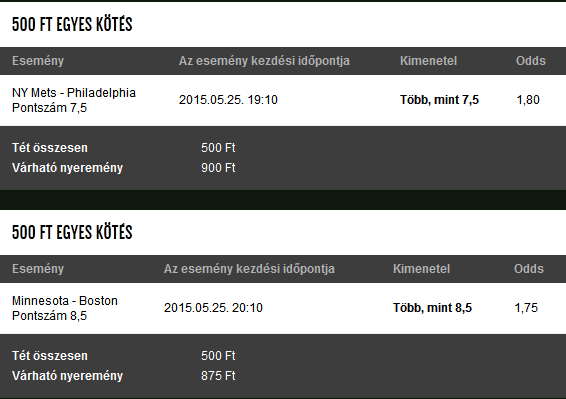
Task: Click 'Kimenetel' header in second bet slip
Action: (421, 269)
